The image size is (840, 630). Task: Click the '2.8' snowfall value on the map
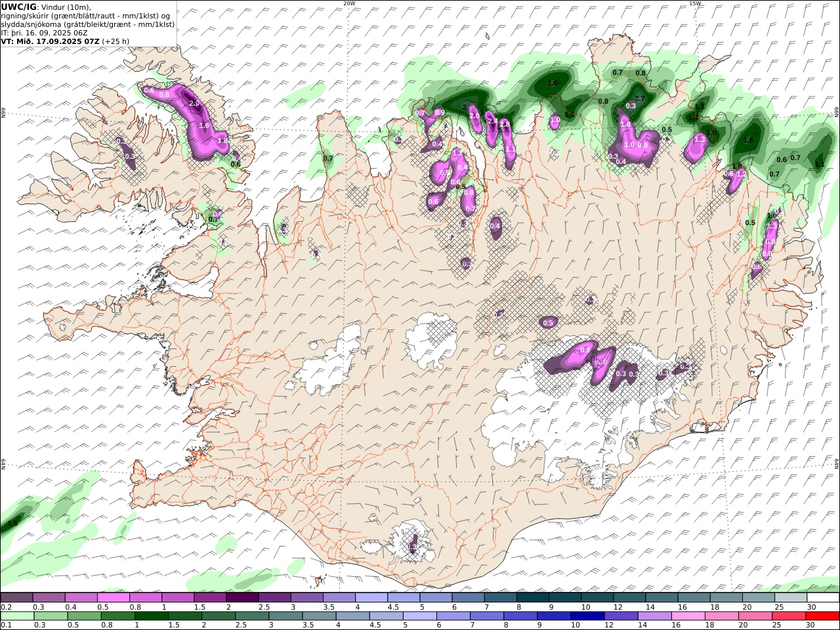pos(505,124)
